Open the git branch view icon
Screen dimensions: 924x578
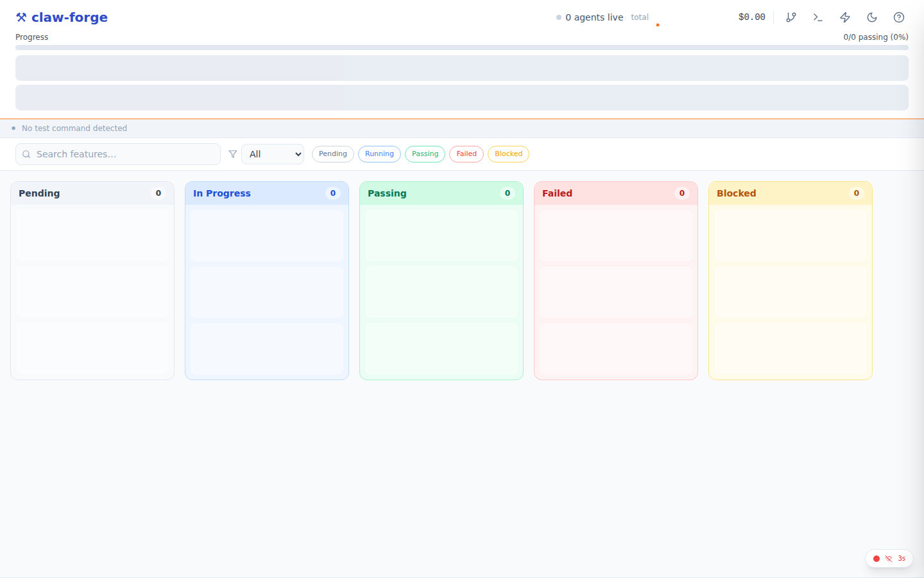[x=791, y=17]
